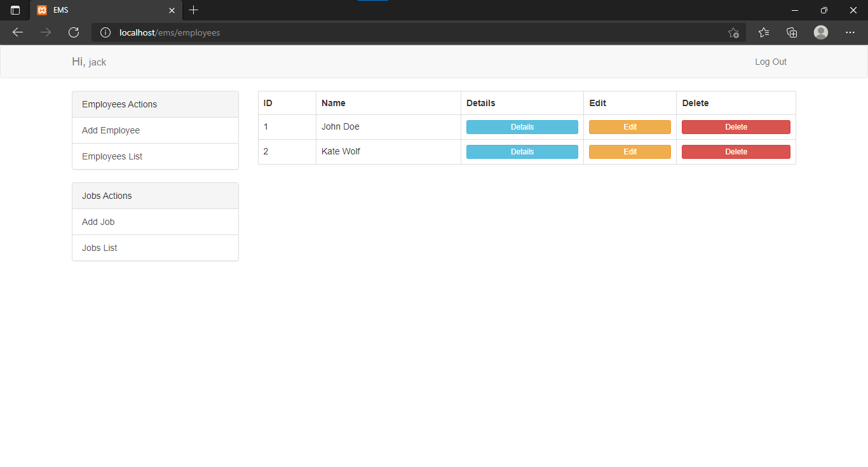Click the browser profile avatar icon
The image size is (868, 467).
[x=820, y=32]
